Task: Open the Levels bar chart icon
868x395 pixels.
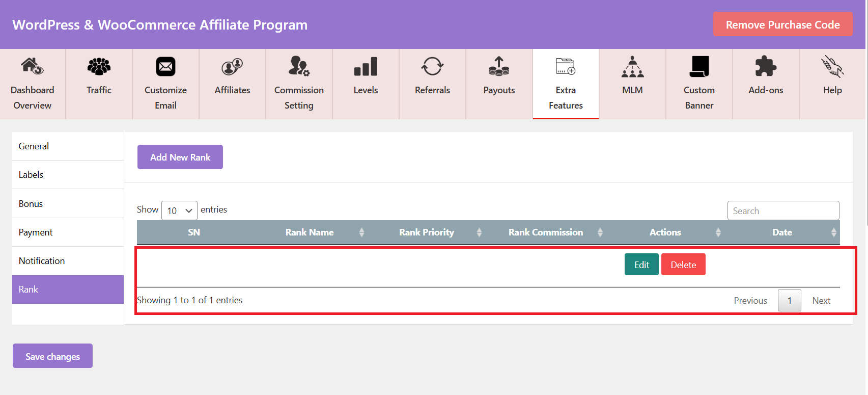Action: [366, 66]
